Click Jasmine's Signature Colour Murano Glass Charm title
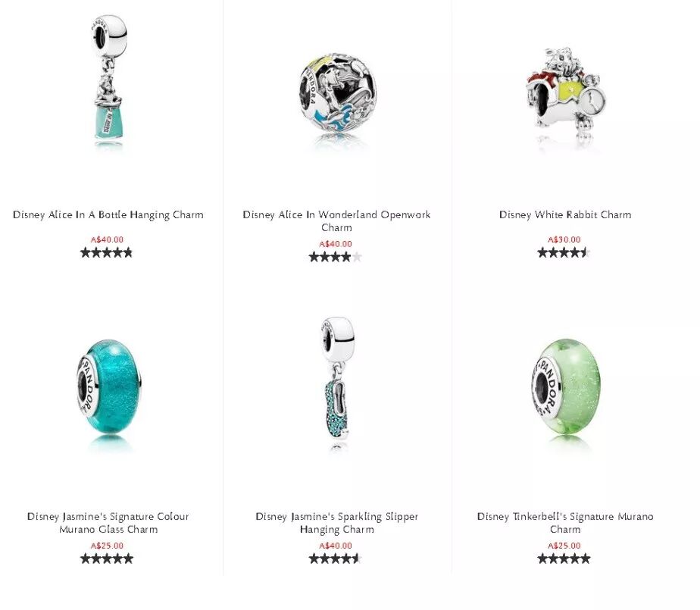This screenshot has width=700, height=610. [x=108, y=523]
